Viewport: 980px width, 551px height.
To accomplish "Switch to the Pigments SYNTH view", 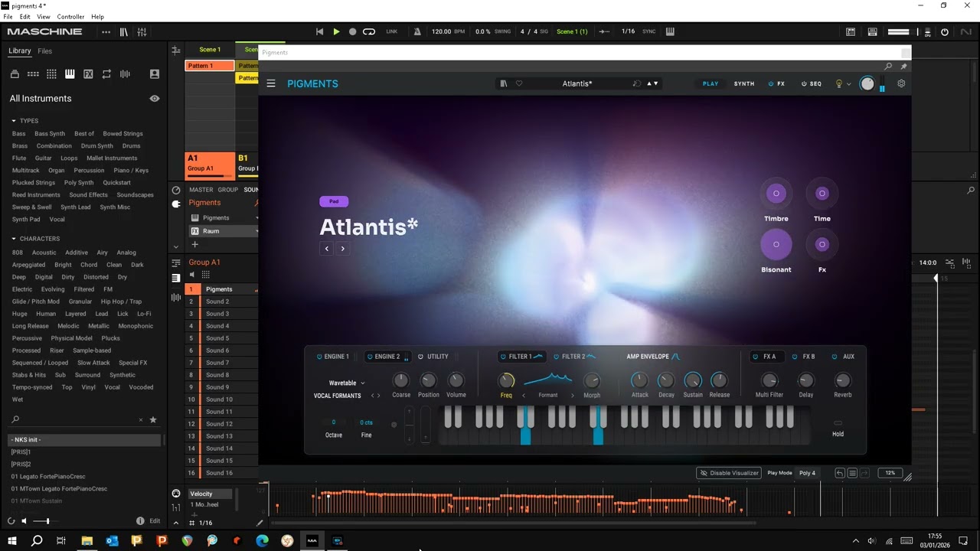I will click(x=743, y=83).
